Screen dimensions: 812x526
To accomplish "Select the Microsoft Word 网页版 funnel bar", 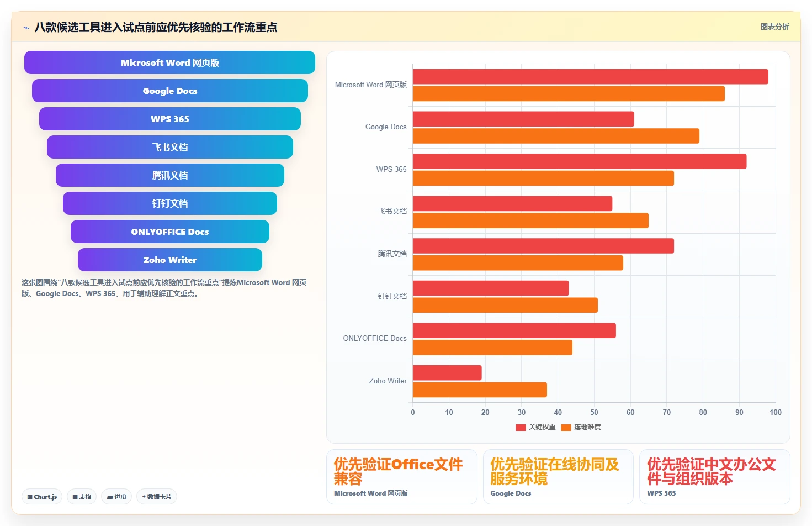I will [x=169, y=62].
